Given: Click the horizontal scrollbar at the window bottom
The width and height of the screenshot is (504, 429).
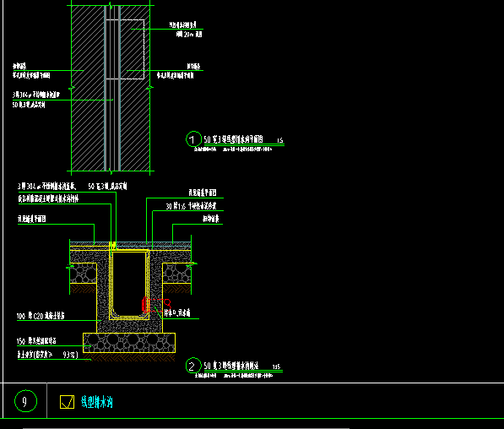Looking at the screenshot, I should point(186,428).
